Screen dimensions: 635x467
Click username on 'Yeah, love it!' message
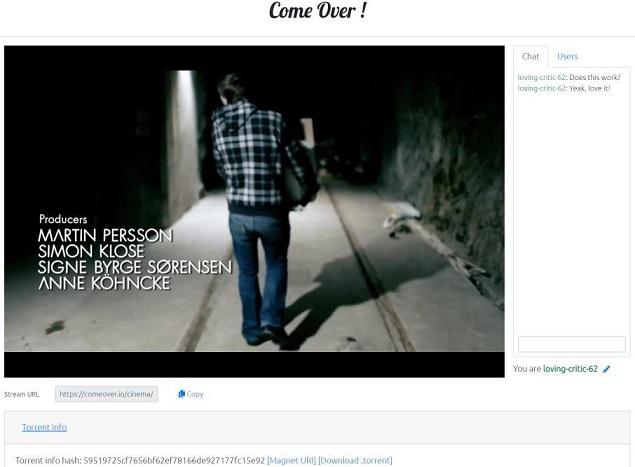[541, 89]
